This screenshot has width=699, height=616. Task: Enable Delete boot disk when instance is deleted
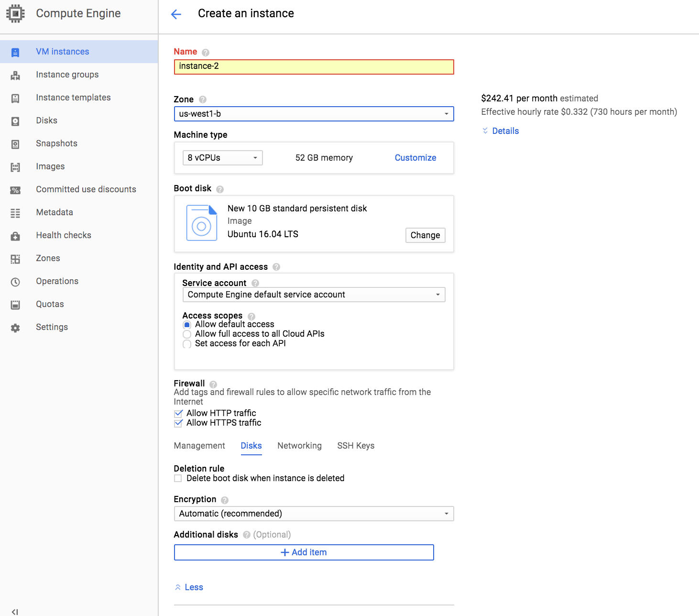pyautogui.click(x=178, y=478)
